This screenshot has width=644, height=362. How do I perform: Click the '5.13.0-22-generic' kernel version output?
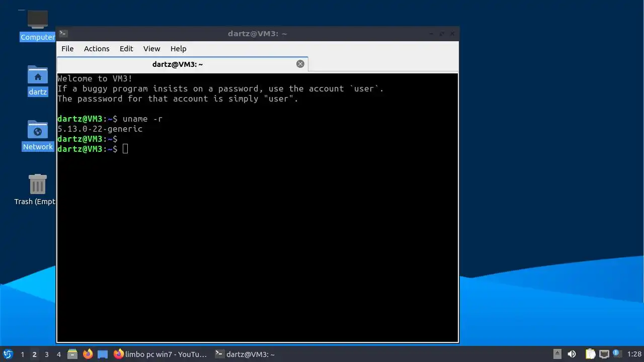coord(100,129)
